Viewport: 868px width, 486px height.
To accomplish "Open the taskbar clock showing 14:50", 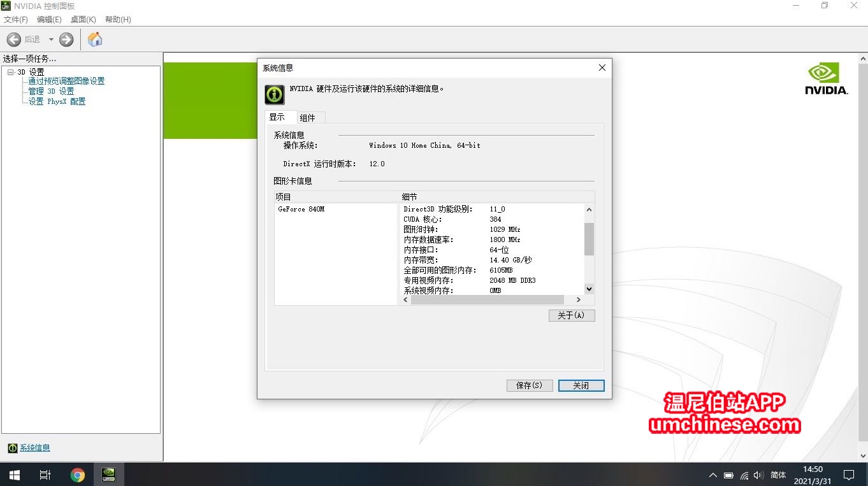I will [x=813, y=475].
